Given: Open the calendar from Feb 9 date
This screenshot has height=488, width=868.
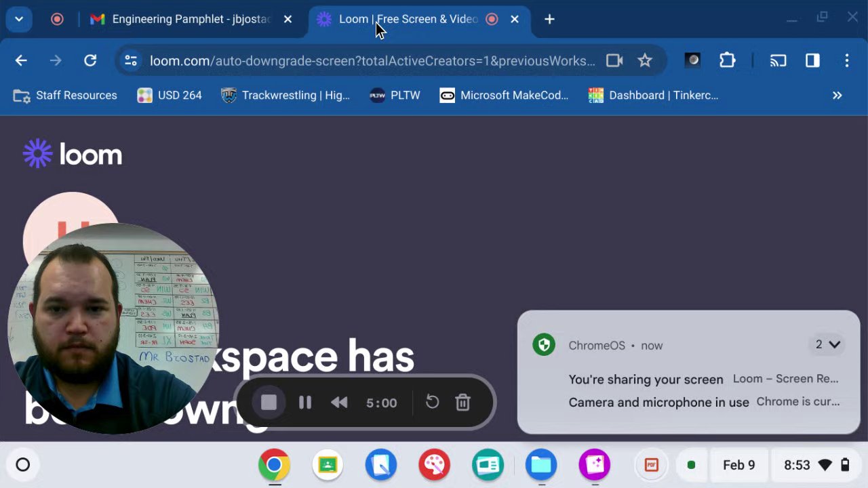Looking at the screenshot, I should point(739,465).
